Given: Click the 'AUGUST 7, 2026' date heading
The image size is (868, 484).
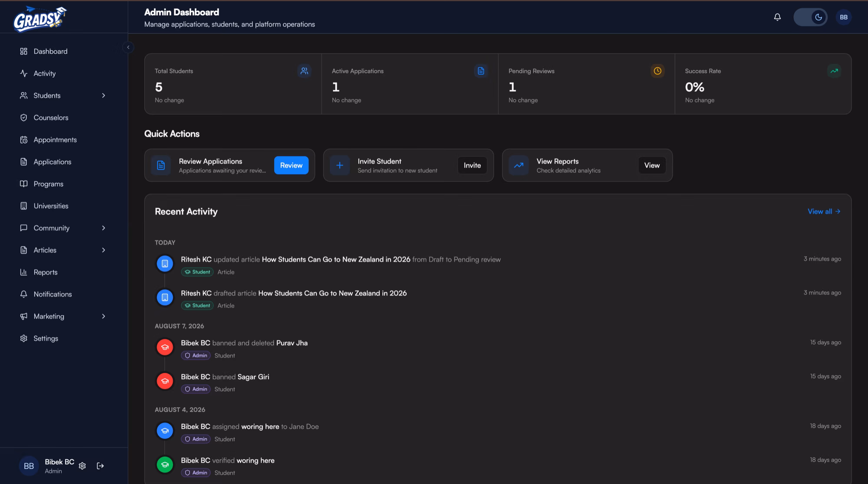Looking at the screenshot, I should coord(179,326).
